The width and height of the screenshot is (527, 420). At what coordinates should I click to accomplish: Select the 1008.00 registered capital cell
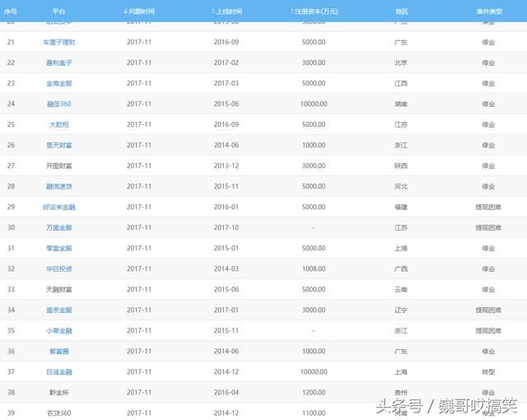pos(314,268)
